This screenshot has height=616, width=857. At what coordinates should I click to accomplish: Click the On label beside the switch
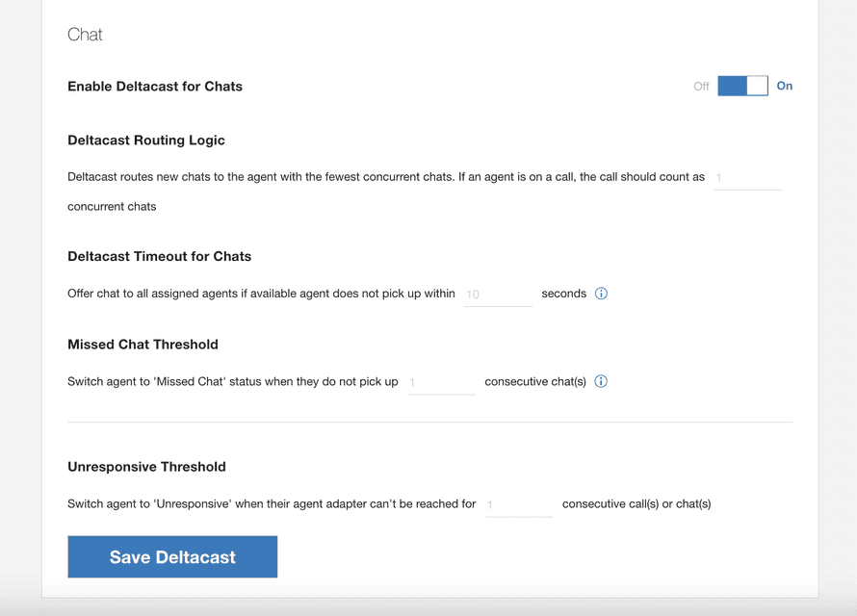tap(785, 86)
